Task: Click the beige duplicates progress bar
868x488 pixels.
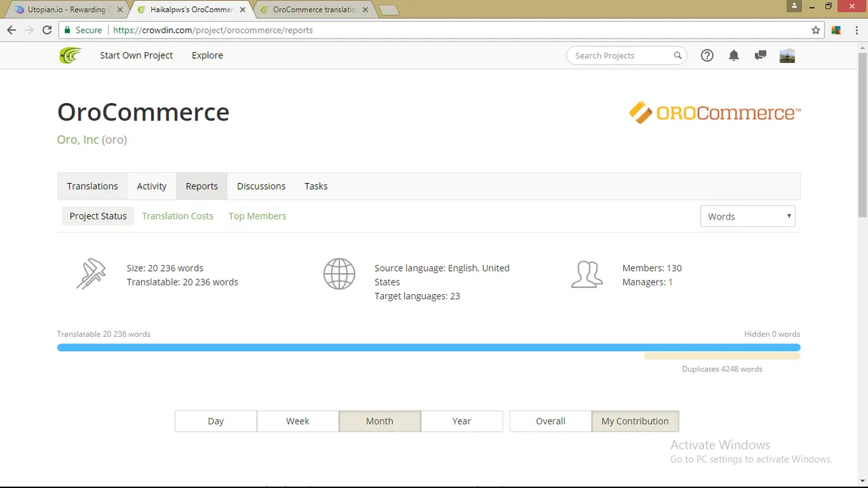Action: pos(722,356)
